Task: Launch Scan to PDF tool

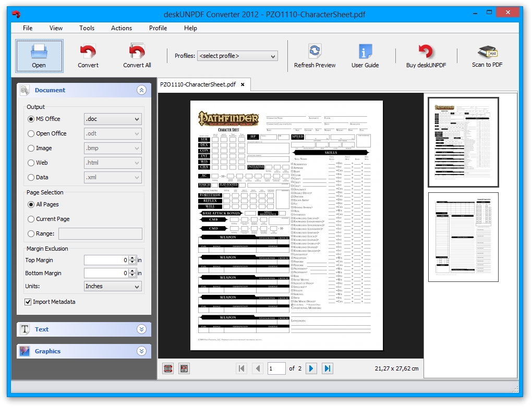Action: (x=487, y=56)
